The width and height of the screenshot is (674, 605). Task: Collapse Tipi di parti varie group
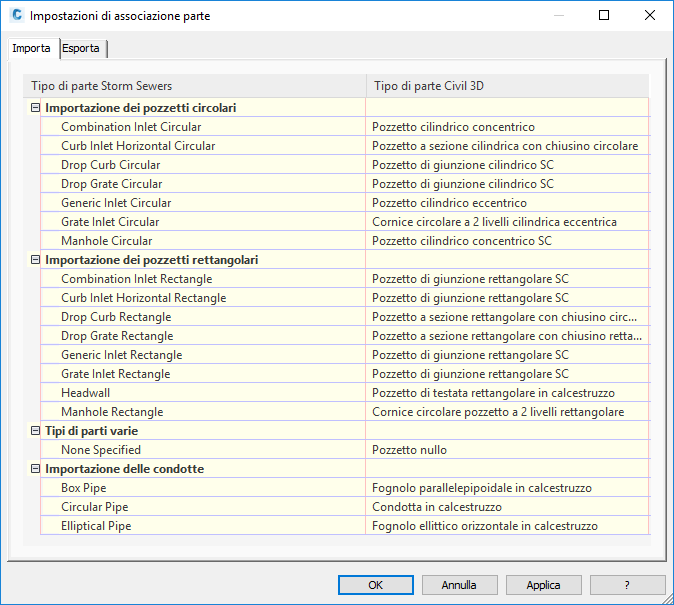(x=35, y=430)
